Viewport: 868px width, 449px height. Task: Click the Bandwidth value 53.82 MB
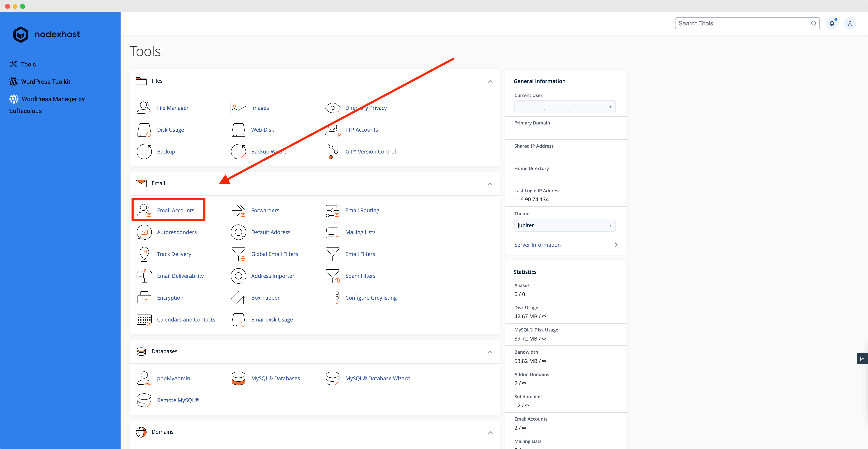coord(530,361)
